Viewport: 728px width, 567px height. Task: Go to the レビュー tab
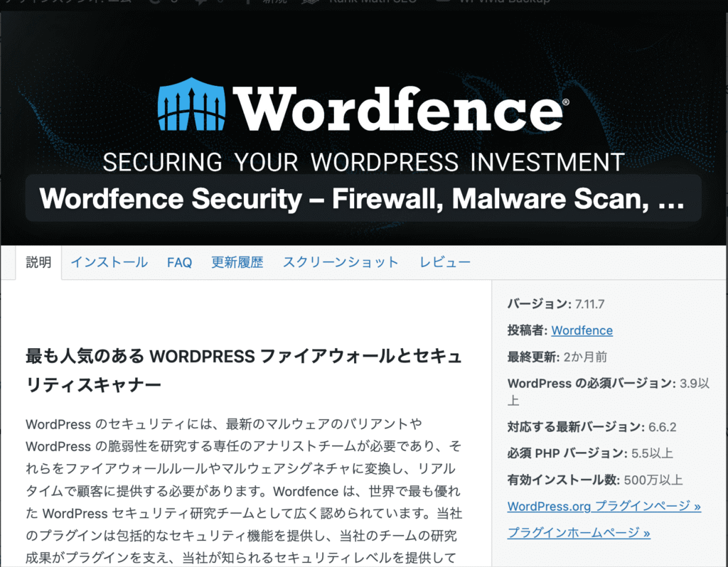tap(445, 263)
